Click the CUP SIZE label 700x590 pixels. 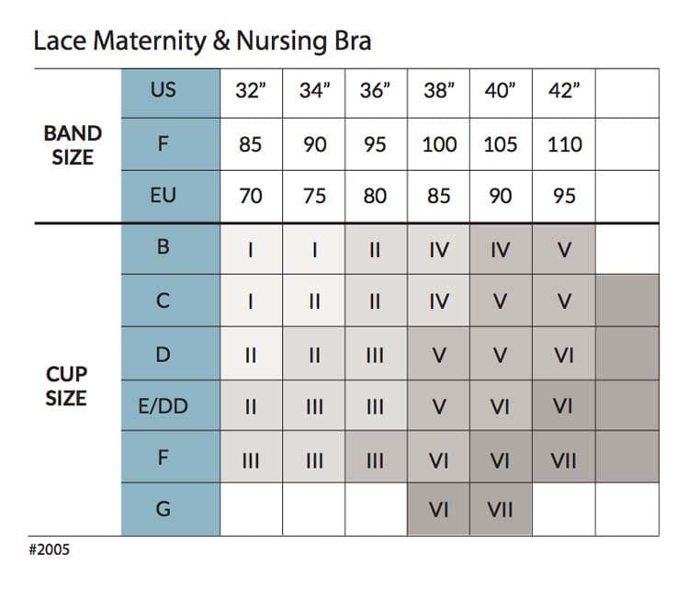(66, 387)
